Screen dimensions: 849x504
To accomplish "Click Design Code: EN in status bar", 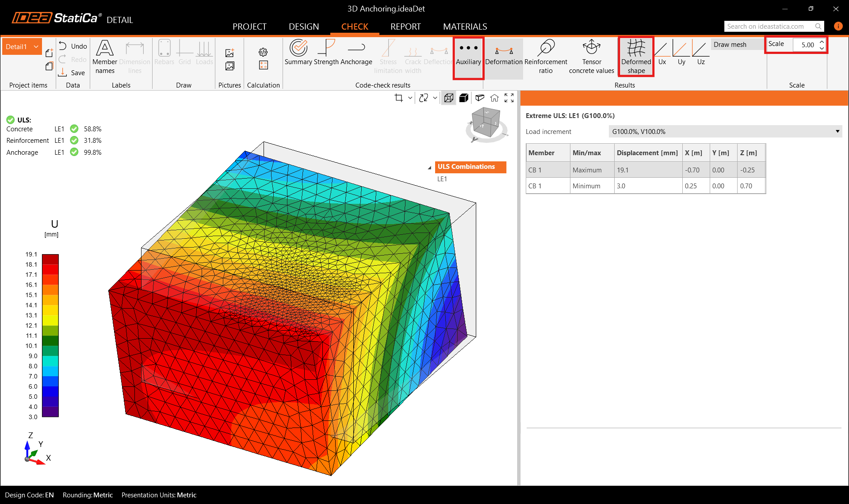I will click(29, 495).
